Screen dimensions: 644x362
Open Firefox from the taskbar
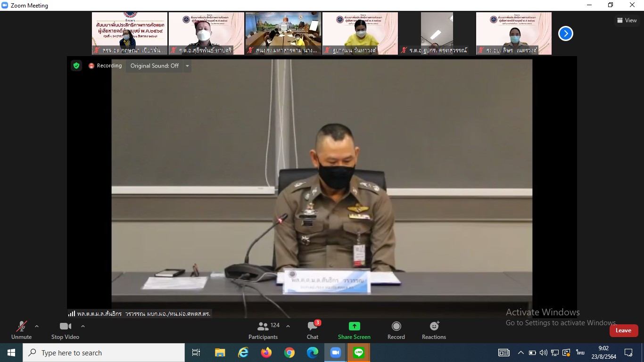266,353
